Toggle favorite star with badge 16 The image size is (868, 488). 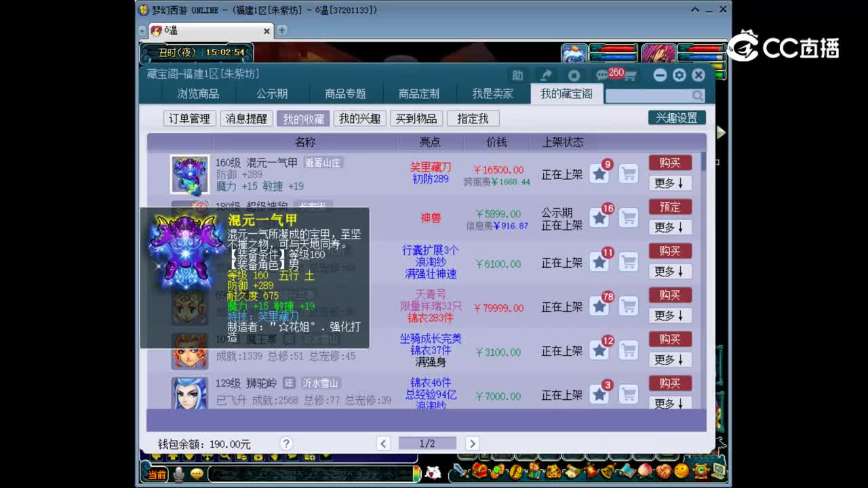[x=599, y=218]
